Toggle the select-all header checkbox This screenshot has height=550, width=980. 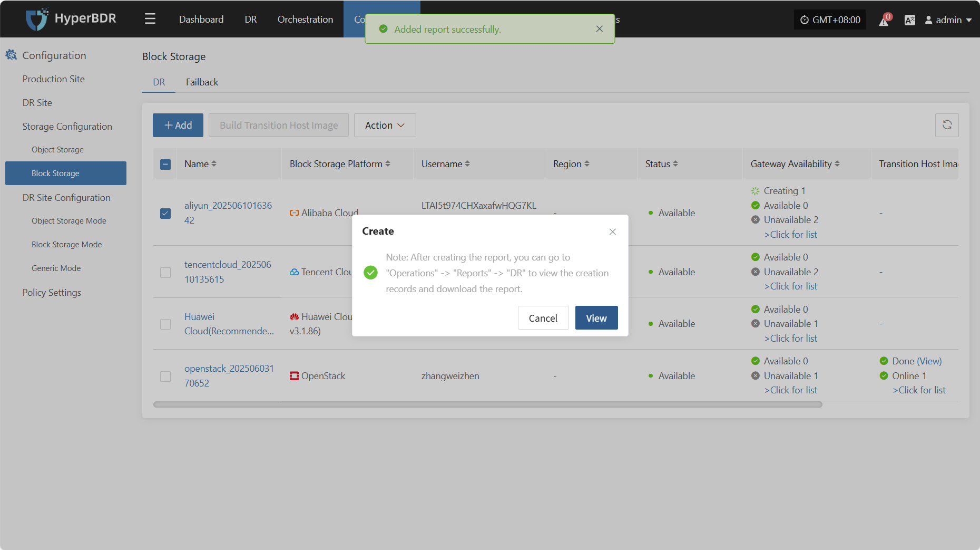point(165,164)
